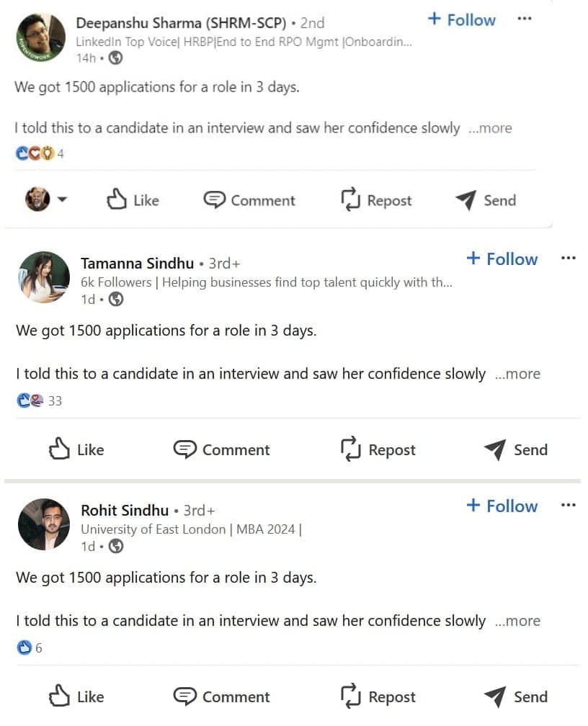The width and height of the screenshot is (588, 726).
Task: Like Deepanshu Sharma's post
Action: (133, 200)
